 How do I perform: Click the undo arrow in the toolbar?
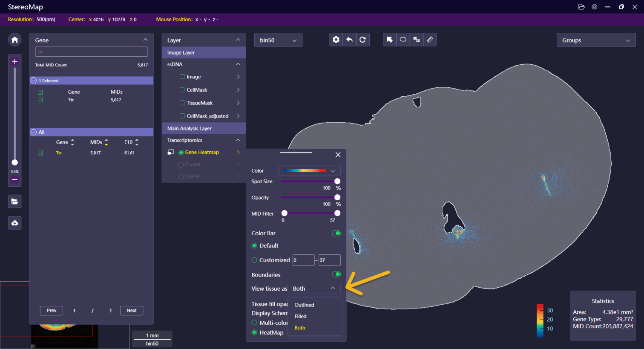click(349, 40)
